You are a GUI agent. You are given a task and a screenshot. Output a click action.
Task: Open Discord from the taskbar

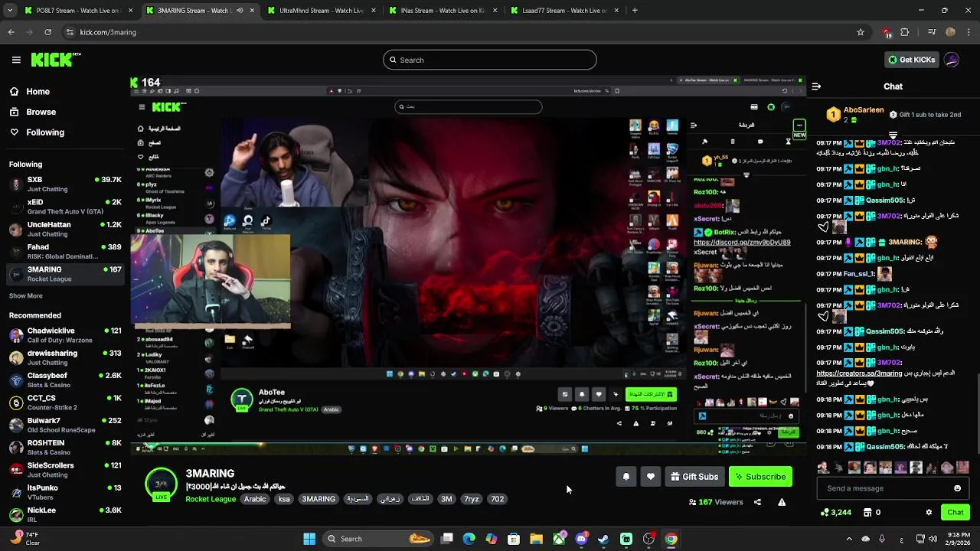[x=581, y=539]
